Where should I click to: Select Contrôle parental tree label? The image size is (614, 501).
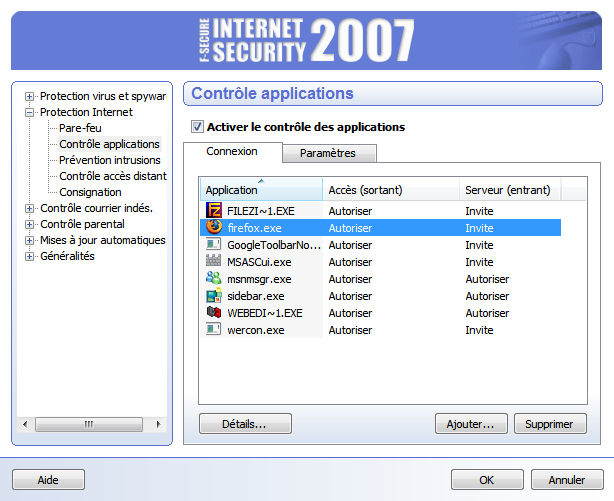pos(82,224)
